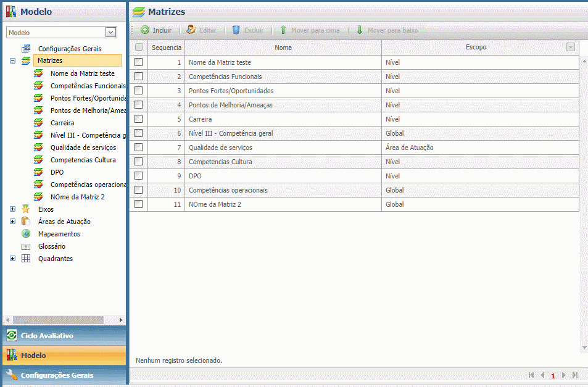This screenshot has width=588, height=387.
Task: Select Qualidade de serviços in the tree
Action: click(x=83, y=148)
